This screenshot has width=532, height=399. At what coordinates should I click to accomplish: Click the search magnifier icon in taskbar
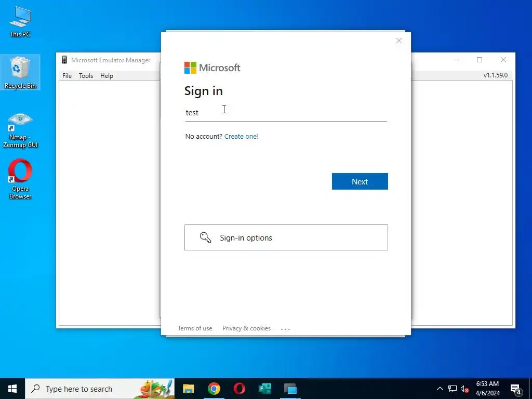pos(35,389)
